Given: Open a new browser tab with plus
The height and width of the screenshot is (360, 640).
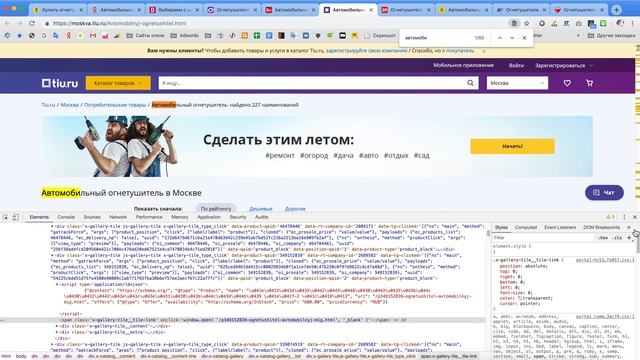Looking at the screenshot, I should (x=616, y=9).
